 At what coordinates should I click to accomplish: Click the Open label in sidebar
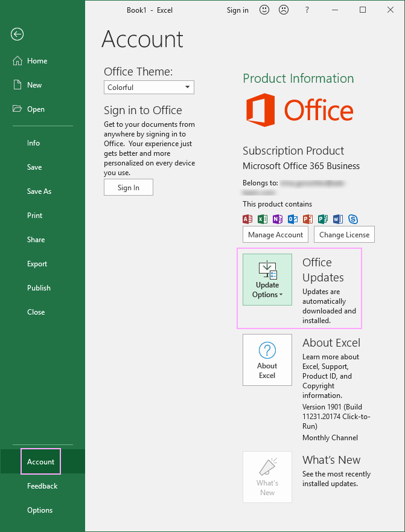click(x=36, y=109)
